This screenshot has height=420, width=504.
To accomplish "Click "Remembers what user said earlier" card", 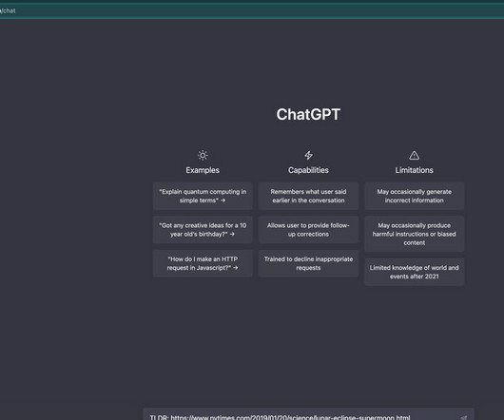I will (308, 196).
